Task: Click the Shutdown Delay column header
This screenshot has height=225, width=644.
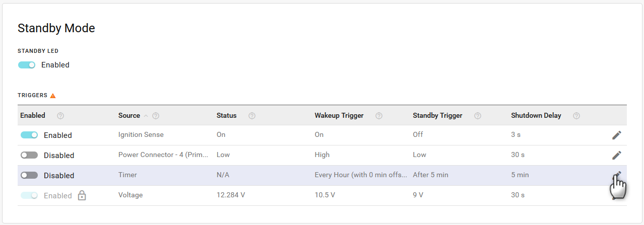Action: [x=536, y=116]
